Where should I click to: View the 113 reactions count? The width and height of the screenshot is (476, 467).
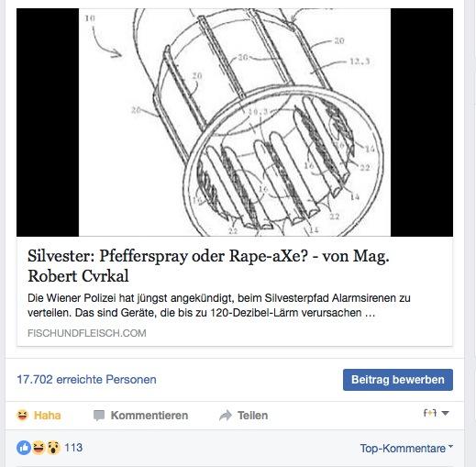[x=73, y=448]
